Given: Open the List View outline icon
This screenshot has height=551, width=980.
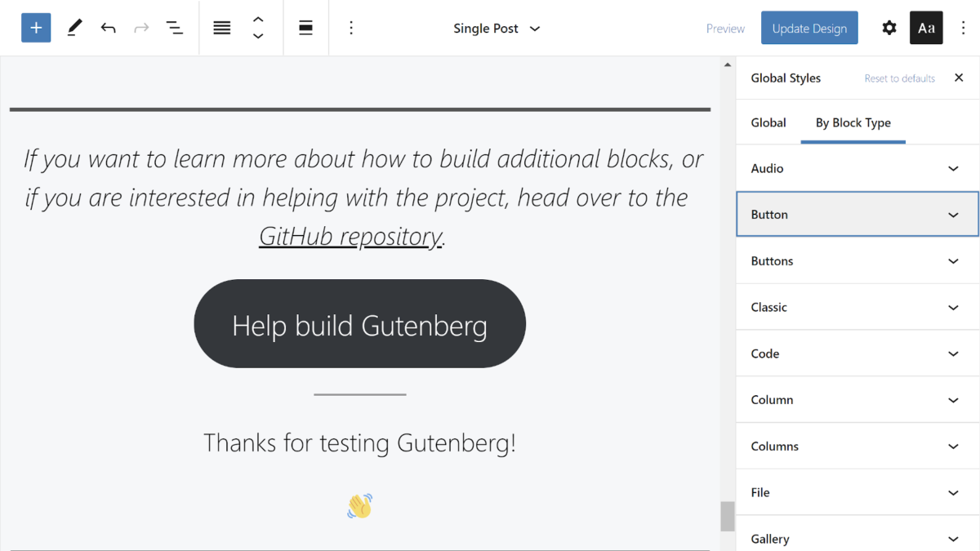Looking at the screenshot, I should (x=175, y=28).
